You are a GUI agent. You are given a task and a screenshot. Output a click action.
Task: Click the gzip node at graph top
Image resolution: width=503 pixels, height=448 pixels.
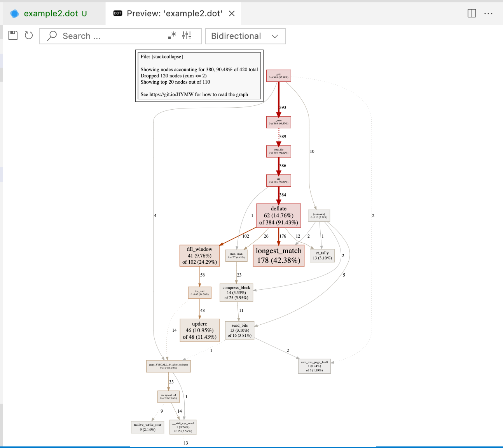pyautogui.click(x=279, y=76)
